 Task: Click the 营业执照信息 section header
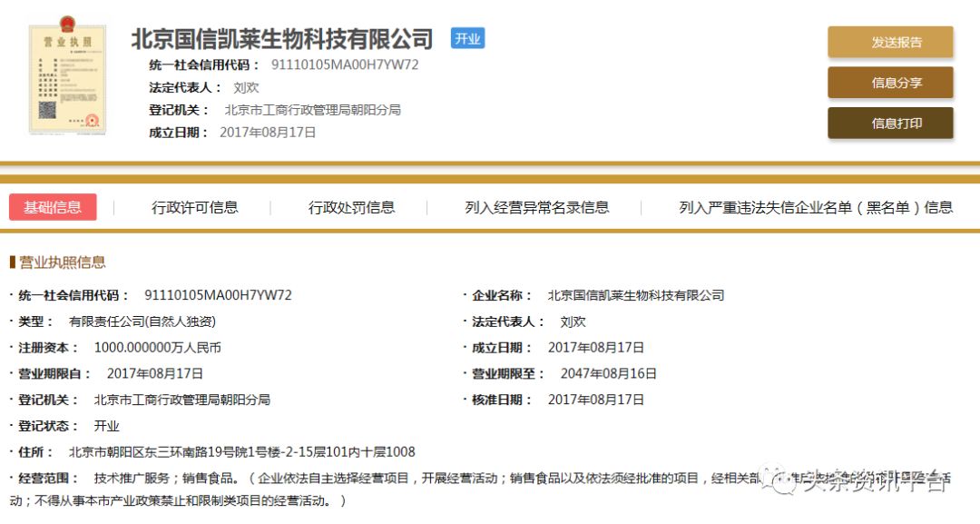click(62, 262)
